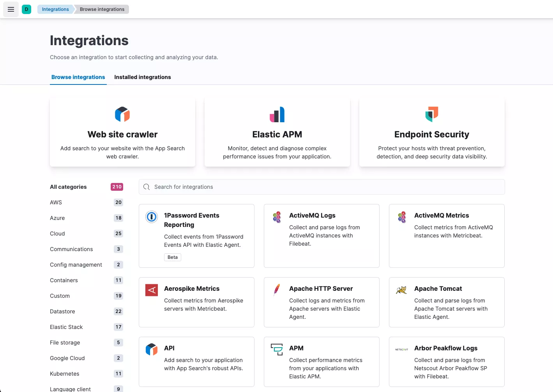Click the AWS count badge 20

[118, 202]
